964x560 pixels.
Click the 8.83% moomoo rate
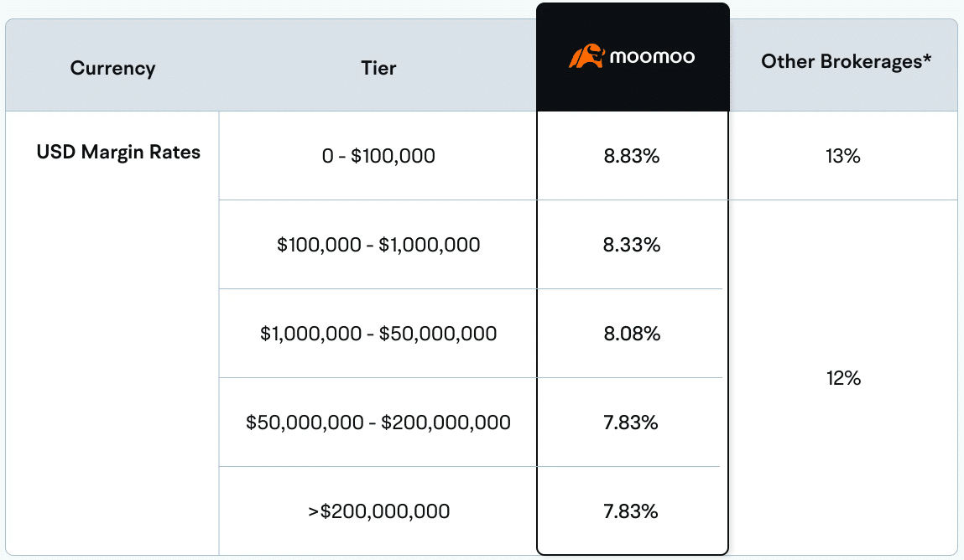[x=632, y=156]
